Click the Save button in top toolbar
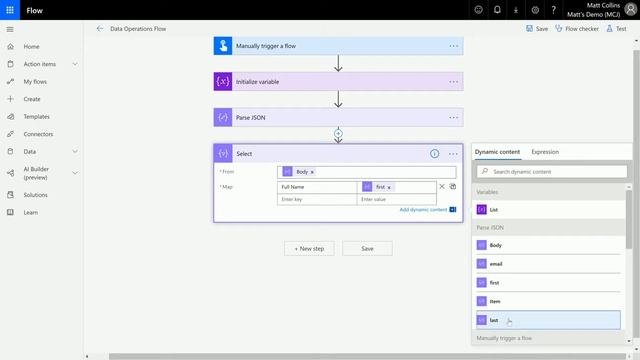The height and width of the screenshot is (360, 640). pyautogui.click(x=537, y=29)
